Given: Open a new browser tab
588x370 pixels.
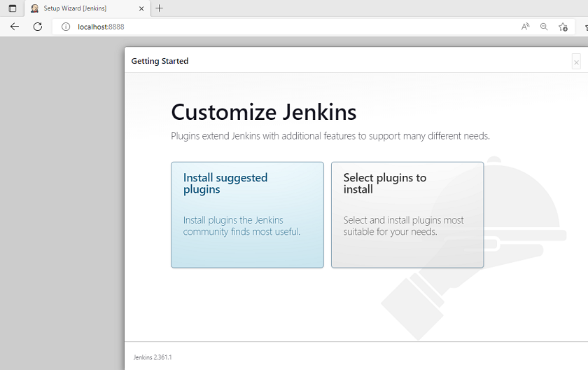Looking at the screenshot, I should click(x=160, y=8).
